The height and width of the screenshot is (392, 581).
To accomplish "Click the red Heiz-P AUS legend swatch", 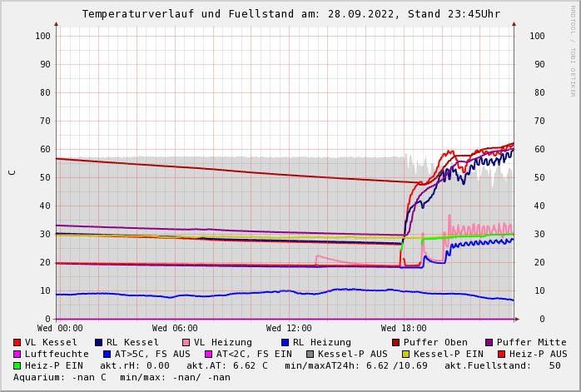I will coord(500,354).
